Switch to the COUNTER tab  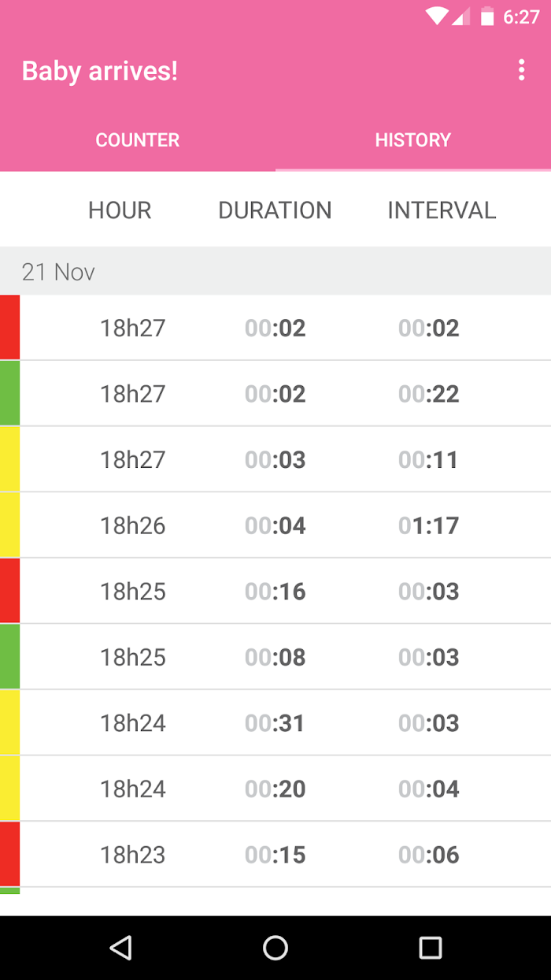click(x=138, y=140)
